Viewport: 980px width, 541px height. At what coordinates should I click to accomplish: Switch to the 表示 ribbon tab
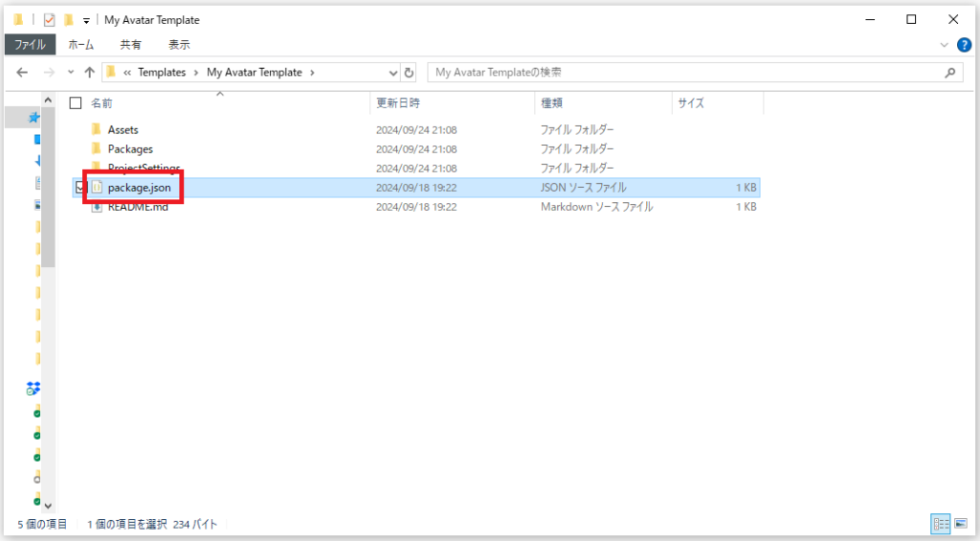(179, 44)
